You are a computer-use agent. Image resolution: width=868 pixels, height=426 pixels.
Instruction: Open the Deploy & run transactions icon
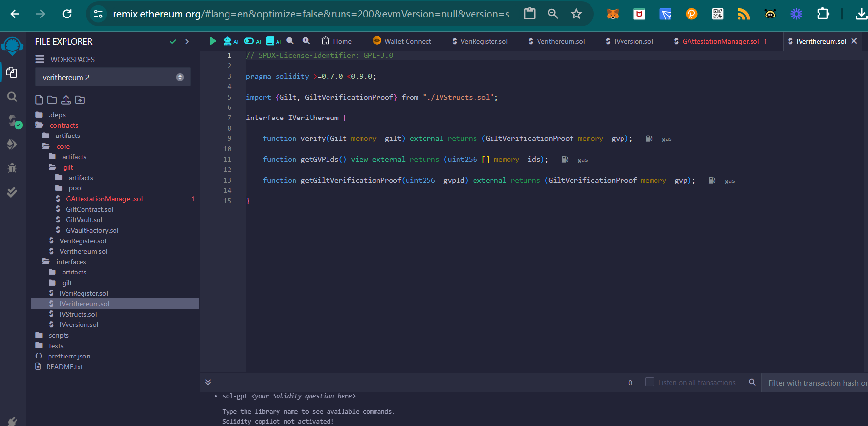click(x=12, y=144)
